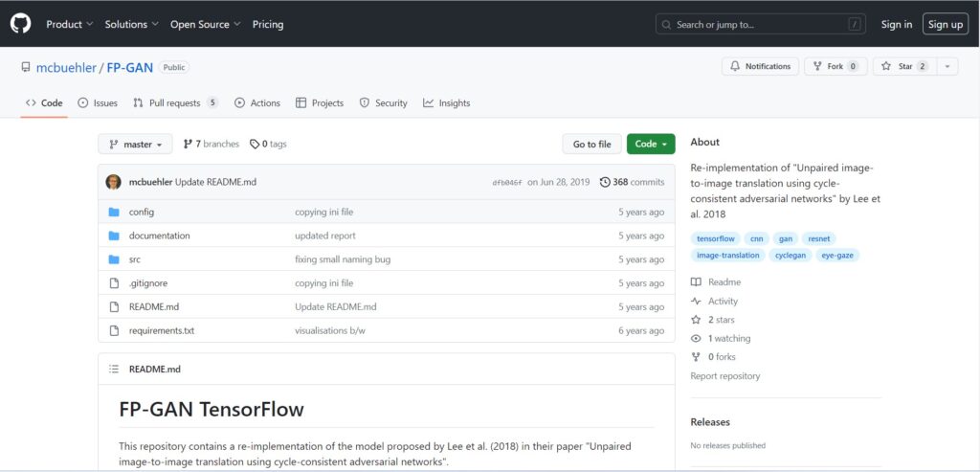Open the Product menu

[70, 24]
